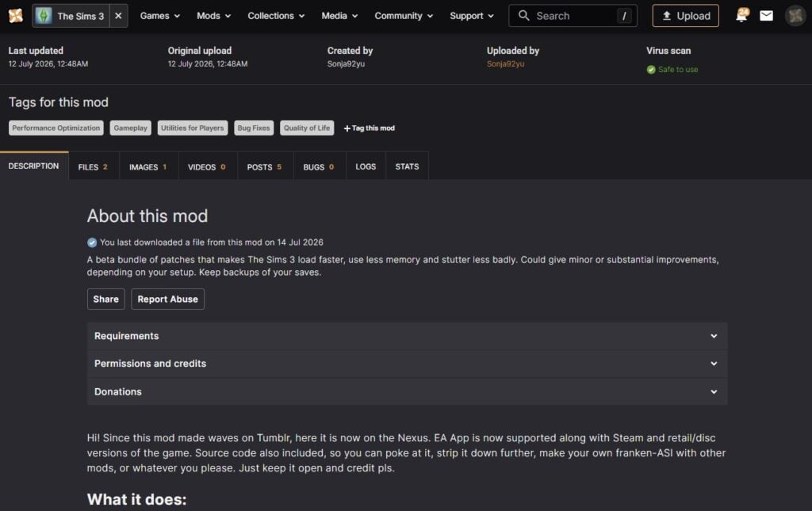Expand Permissions and credits section
812x511 pixels.
pos(407,364)
